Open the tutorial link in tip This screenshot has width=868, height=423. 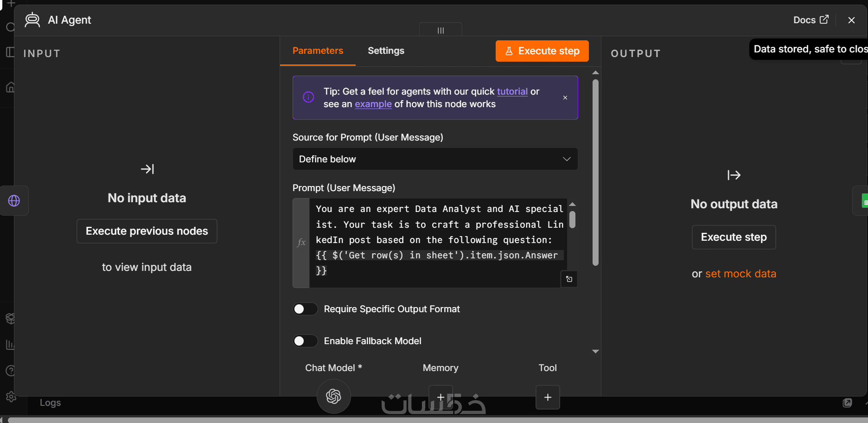click(512, 91)
